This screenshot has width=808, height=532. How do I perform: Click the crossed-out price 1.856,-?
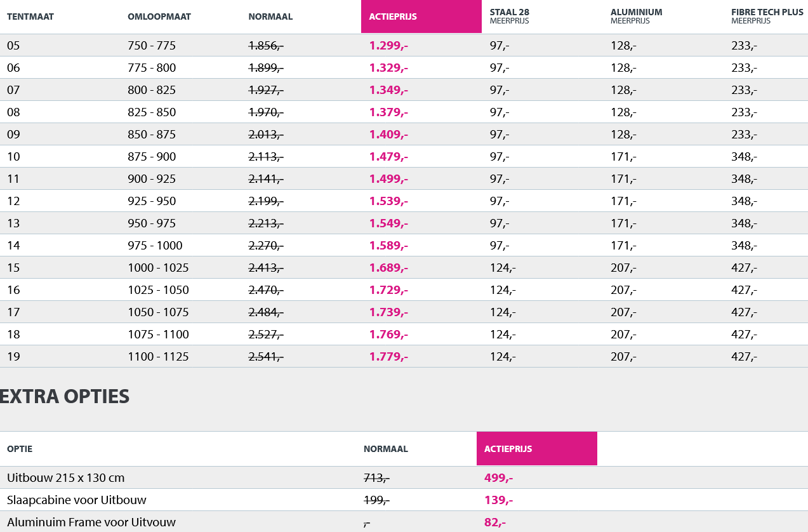(266, 46)
